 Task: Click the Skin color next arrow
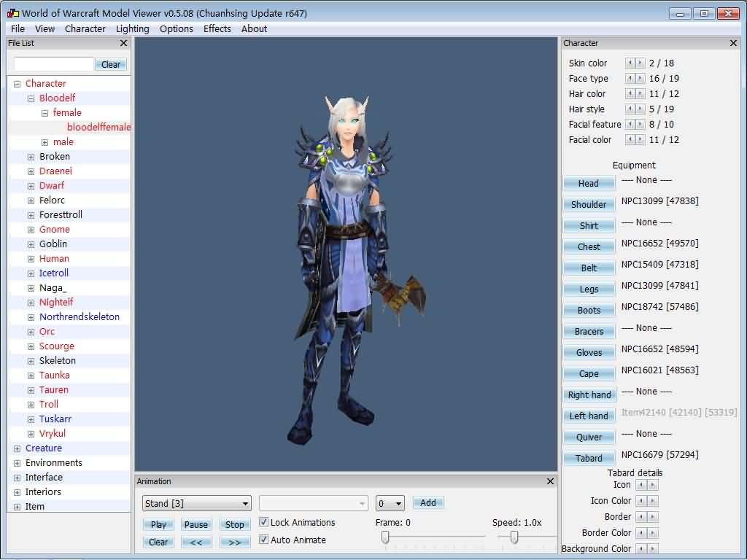640,63
